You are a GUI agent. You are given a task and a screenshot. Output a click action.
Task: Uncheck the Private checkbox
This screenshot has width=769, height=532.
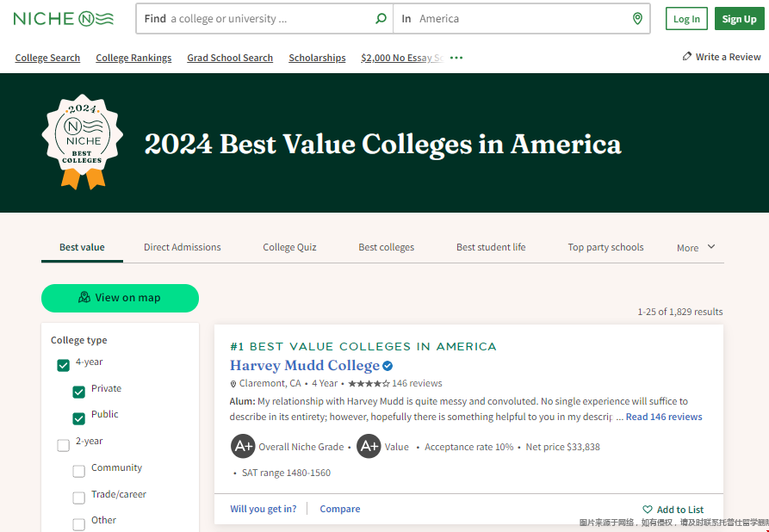pos(78,392)
